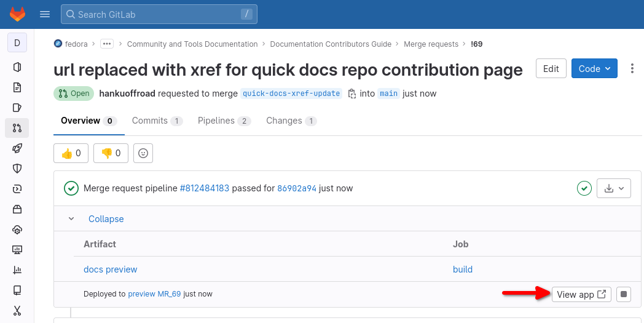Image resolution: width=644 pixels, height=323 pixels.
Task: Open the artifacts download dropdown
Action: (614, 188)
